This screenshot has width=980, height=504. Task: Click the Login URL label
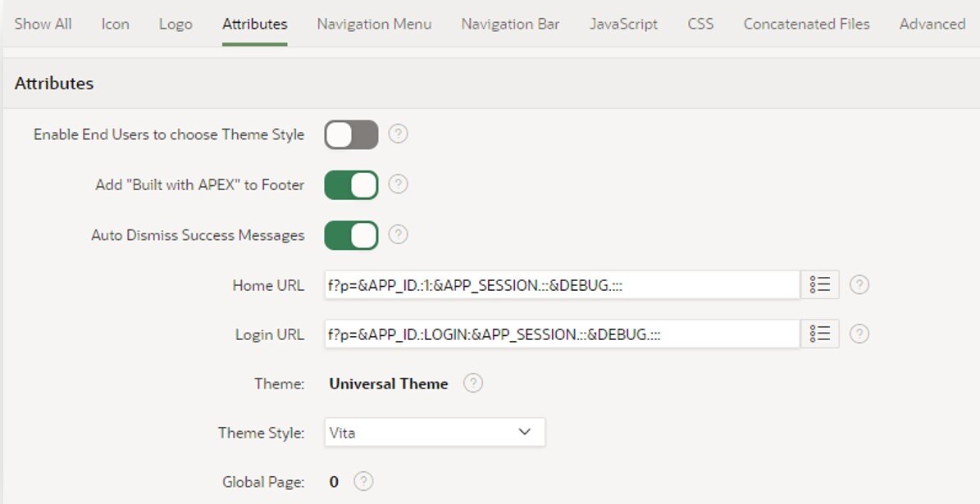[x=270, y=334]
